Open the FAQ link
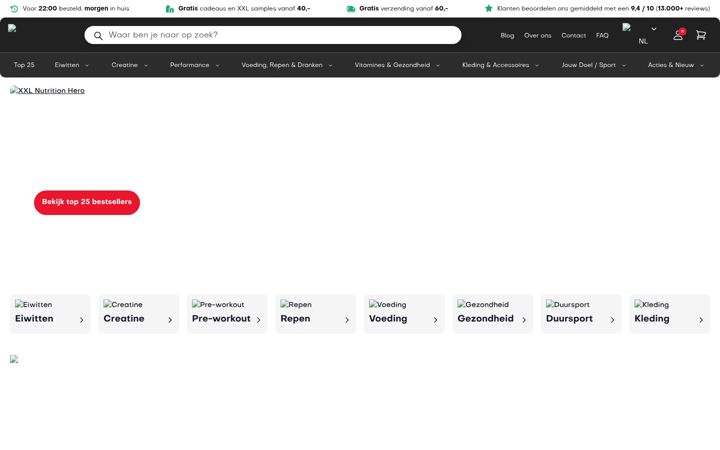The height and width of the screenshot is (450, 720). point(602,35)
